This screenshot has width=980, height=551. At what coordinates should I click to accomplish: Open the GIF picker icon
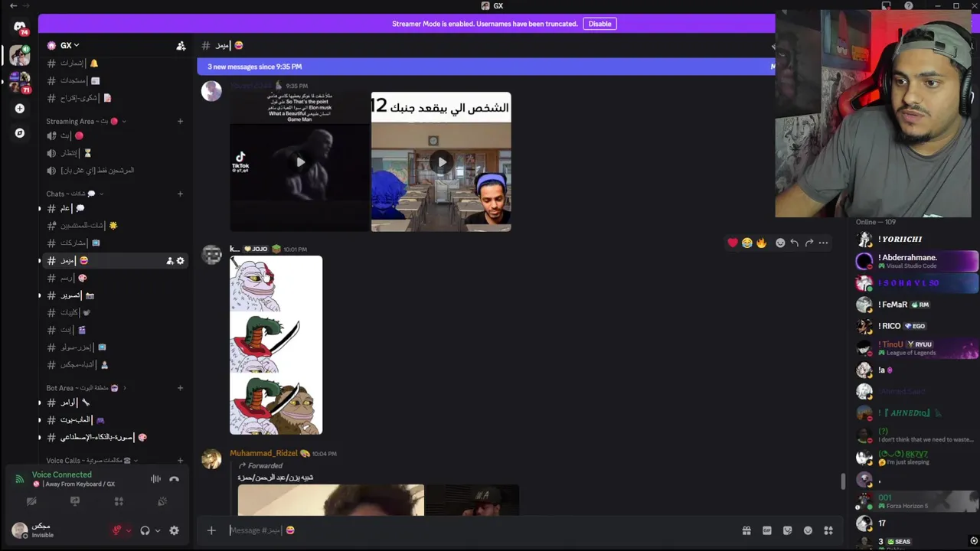[767, 530]
